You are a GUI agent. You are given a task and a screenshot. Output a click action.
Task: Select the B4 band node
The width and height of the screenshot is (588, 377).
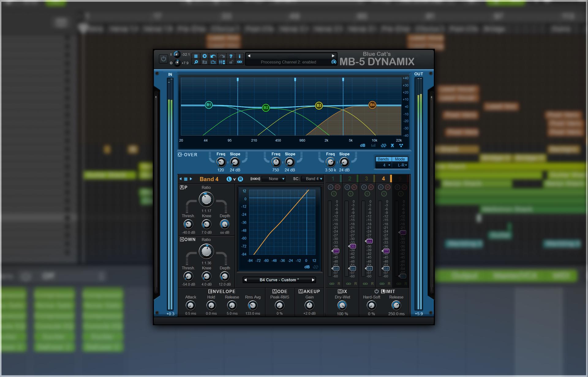click(372, 105)
